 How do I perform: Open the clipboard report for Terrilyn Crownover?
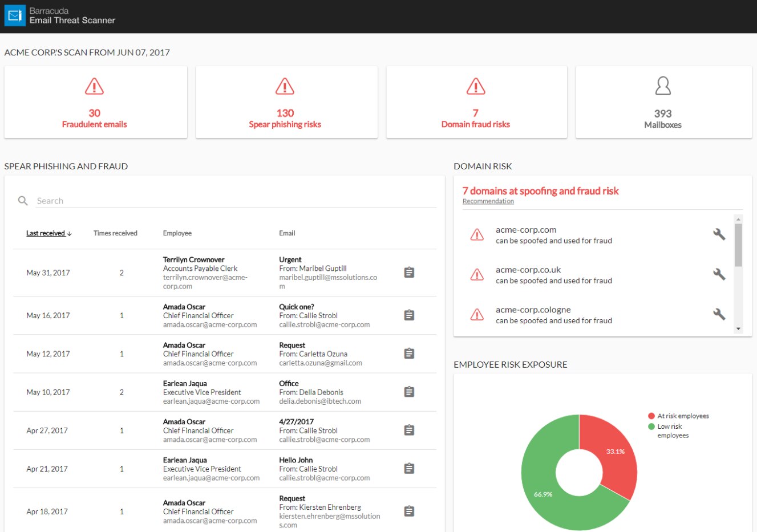point(408,272)
